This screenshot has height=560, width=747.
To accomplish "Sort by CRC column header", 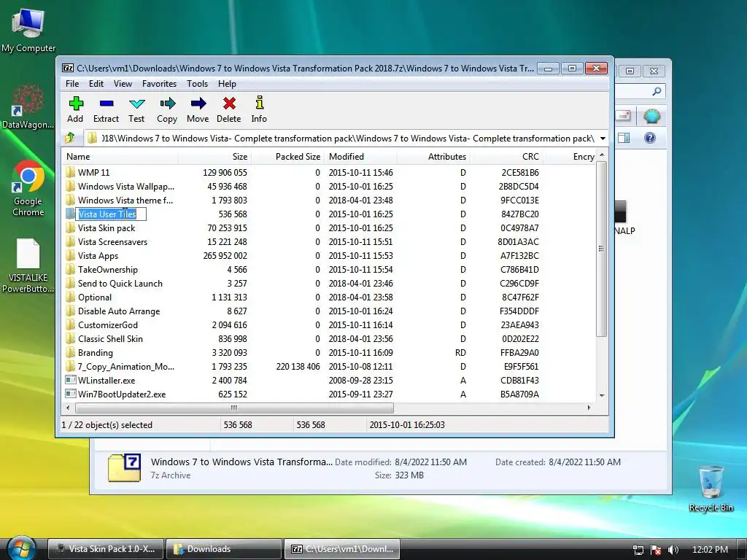I will click(506, 157).
